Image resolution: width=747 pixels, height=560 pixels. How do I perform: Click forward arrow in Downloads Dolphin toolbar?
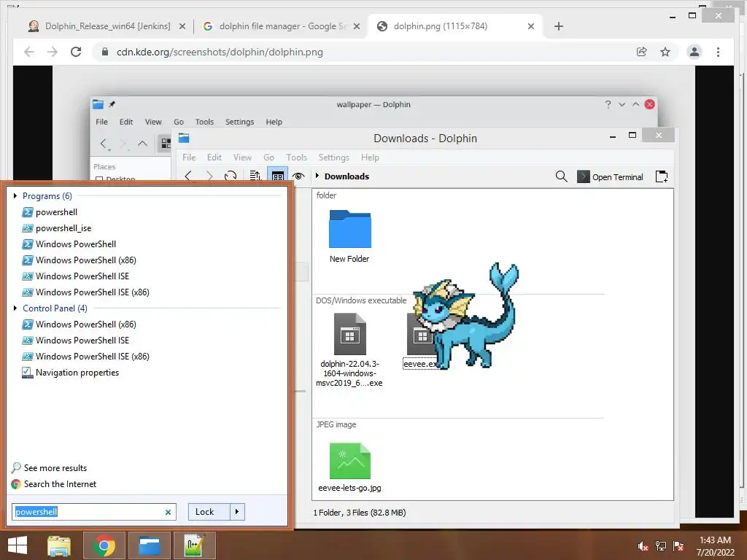pos(209,176)
